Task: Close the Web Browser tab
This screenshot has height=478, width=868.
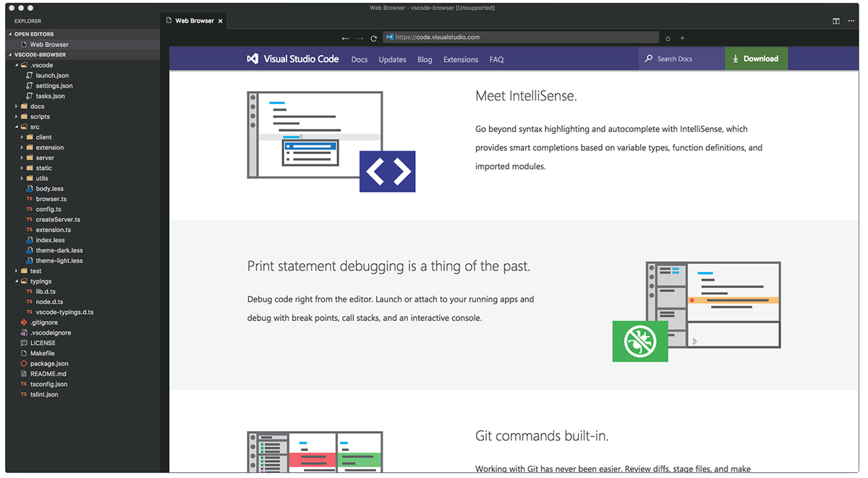Action: (221, 21)
